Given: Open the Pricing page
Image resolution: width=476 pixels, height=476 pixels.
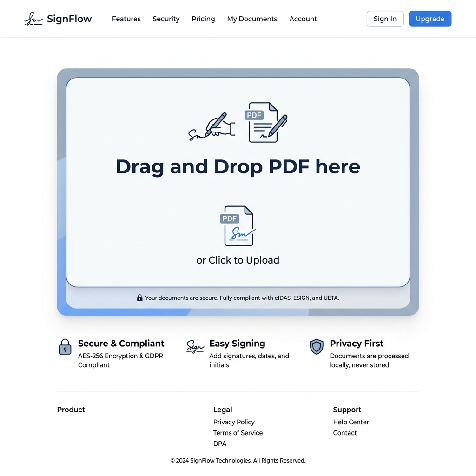Looking at the screenshot, I should click(204, 19).
